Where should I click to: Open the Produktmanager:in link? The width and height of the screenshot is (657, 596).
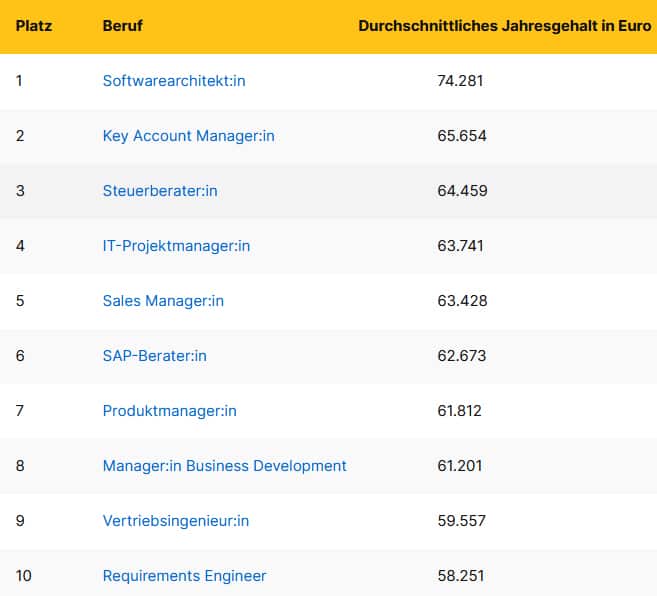tap(170, 411)
